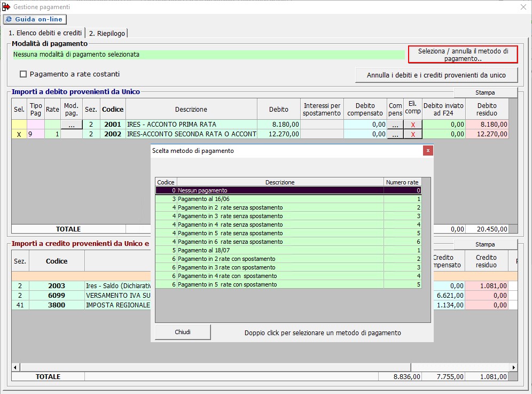
Task: Click VERSAMENTO IVA description cell
Action: (x=118, y=295)
